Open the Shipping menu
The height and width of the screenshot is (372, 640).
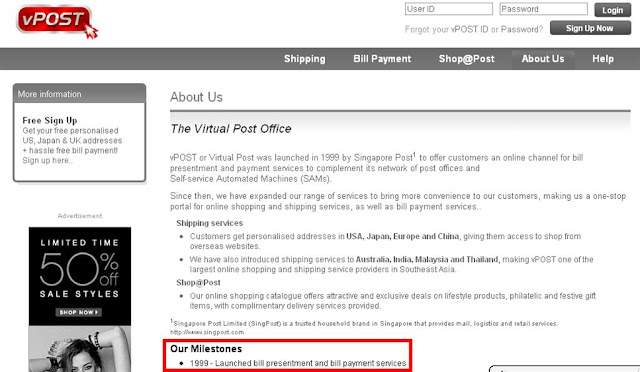[x=304, y=59]
